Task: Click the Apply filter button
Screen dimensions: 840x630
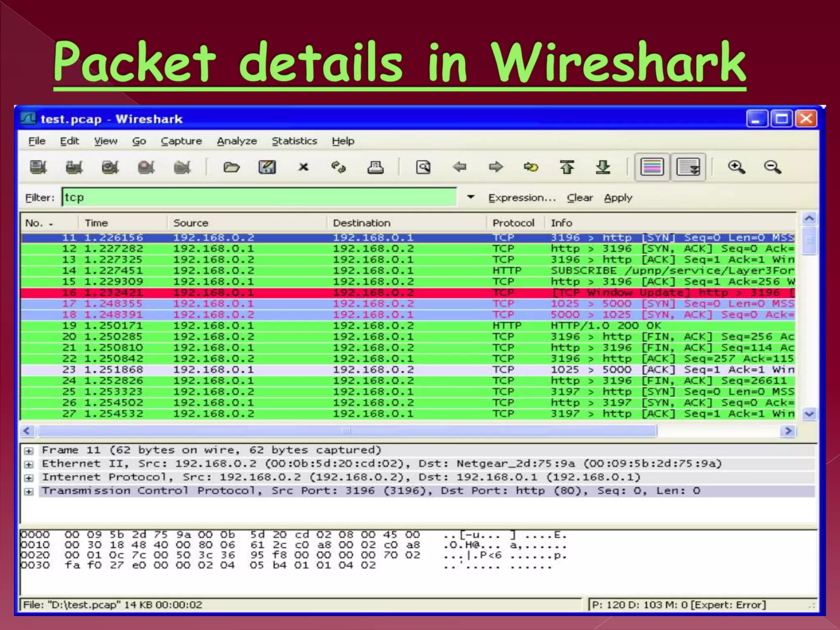Action: tap(618, 198)
